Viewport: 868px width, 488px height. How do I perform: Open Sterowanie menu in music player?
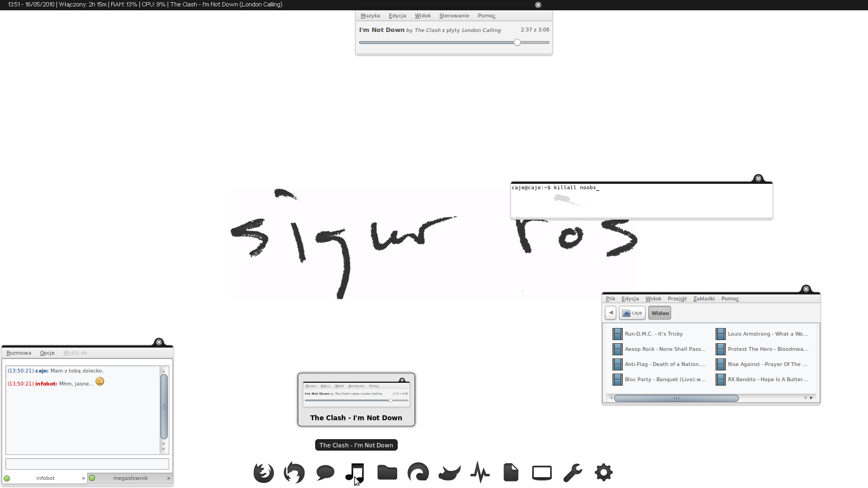point(454,16)
